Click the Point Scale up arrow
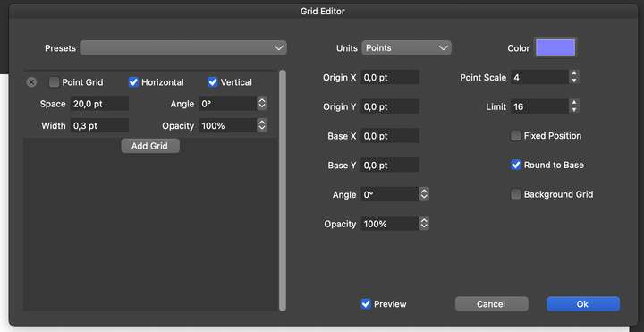 (574, 73)
